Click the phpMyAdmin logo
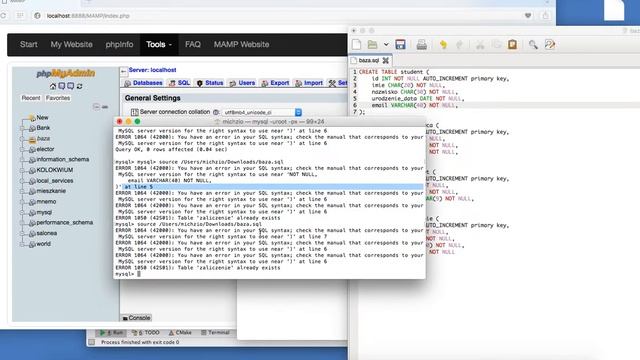 click(66, 73)
